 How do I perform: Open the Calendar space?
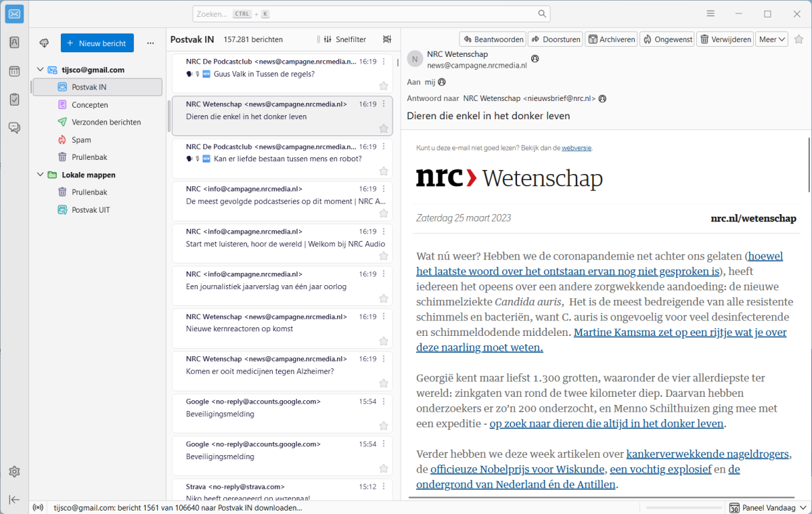14,71
